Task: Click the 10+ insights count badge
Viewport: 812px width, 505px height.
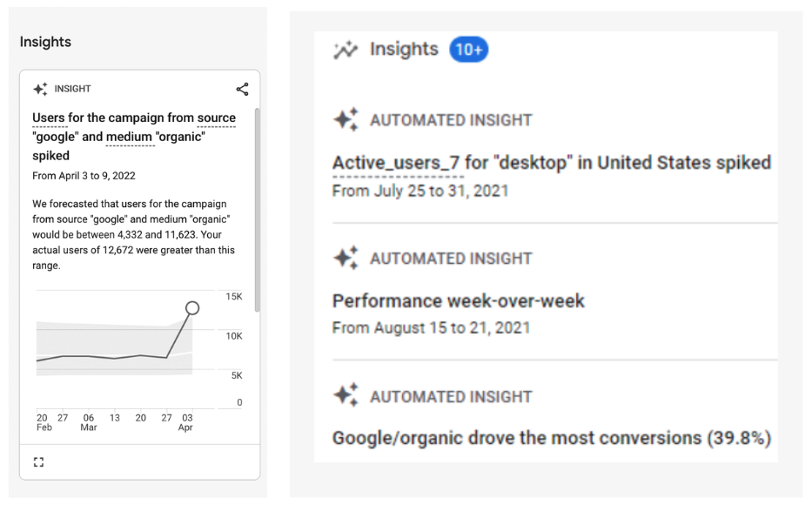Action: tap(468, 50)
